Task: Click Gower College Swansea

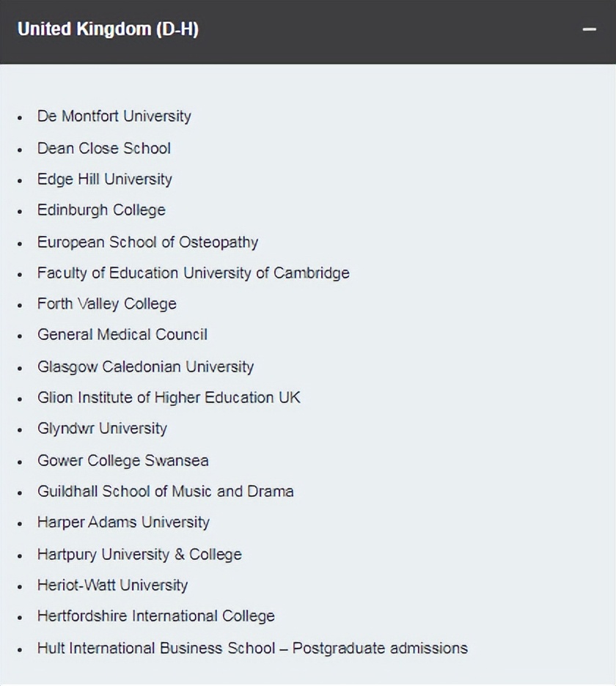Action: (122, 461)
